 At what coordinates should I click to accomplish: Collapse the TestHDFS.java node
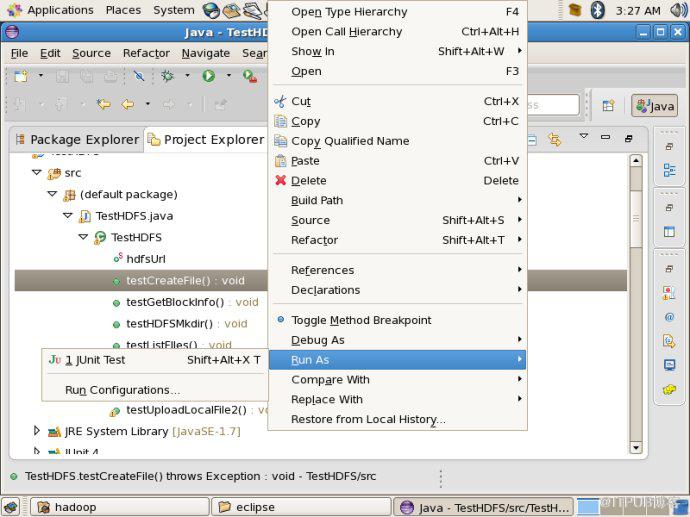coord(68,216)
